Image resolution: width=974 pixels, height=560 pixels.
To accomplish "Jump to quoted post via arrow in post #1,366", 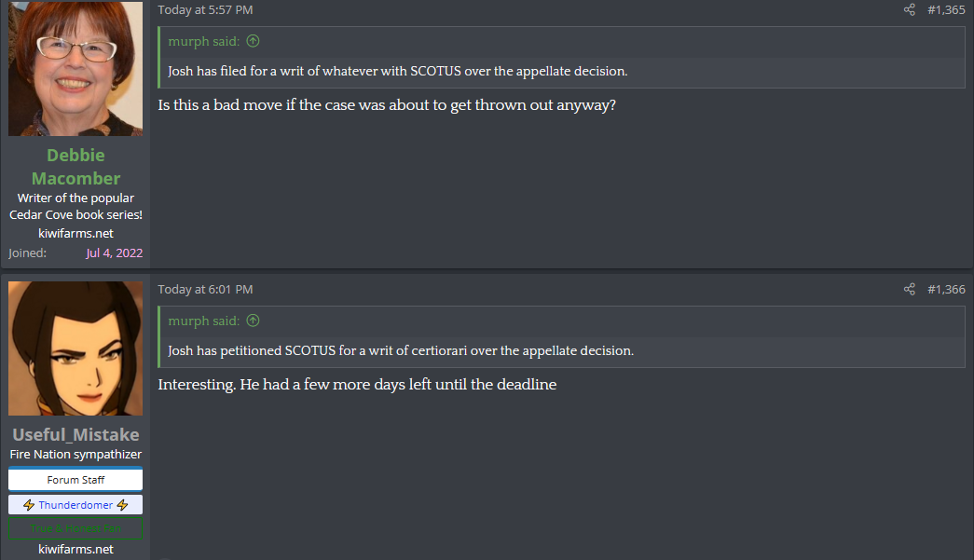I will point(253,321).
